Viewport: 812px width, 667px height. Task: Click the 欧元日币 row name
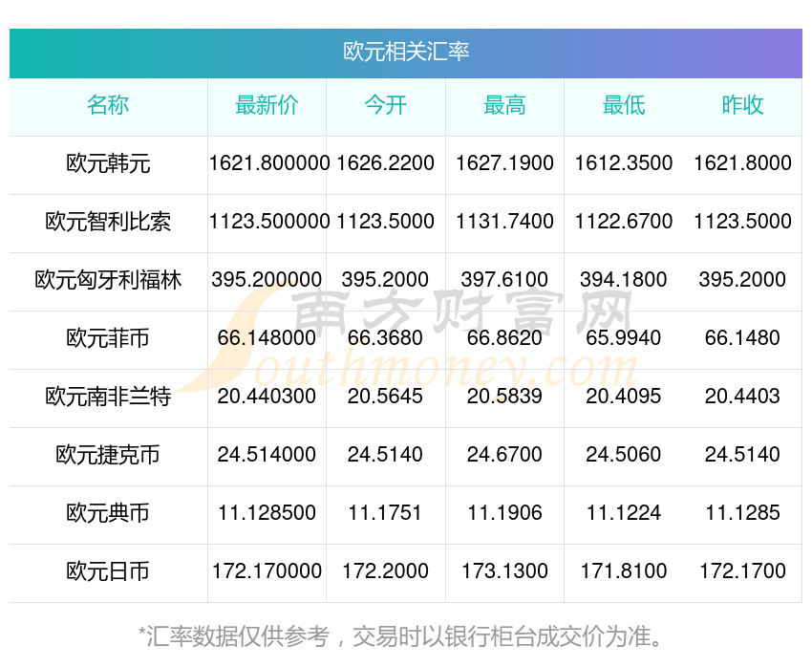click(x=108, y=571)
